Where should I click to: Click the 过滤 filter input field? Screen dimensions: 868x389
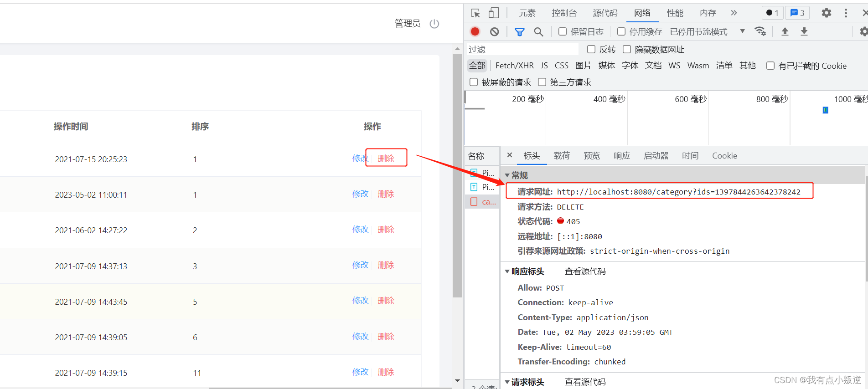pyautogui.click(x=522, y=49)
